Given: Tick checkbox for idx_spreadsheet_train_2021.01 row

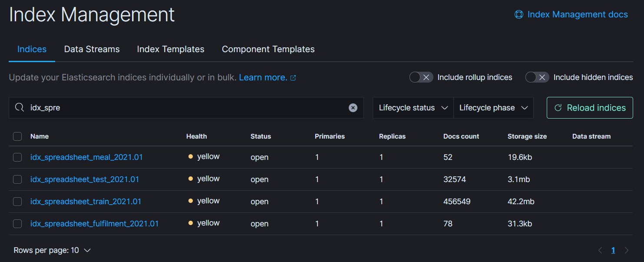Looking at the screenshot, I should click(17, 202).
